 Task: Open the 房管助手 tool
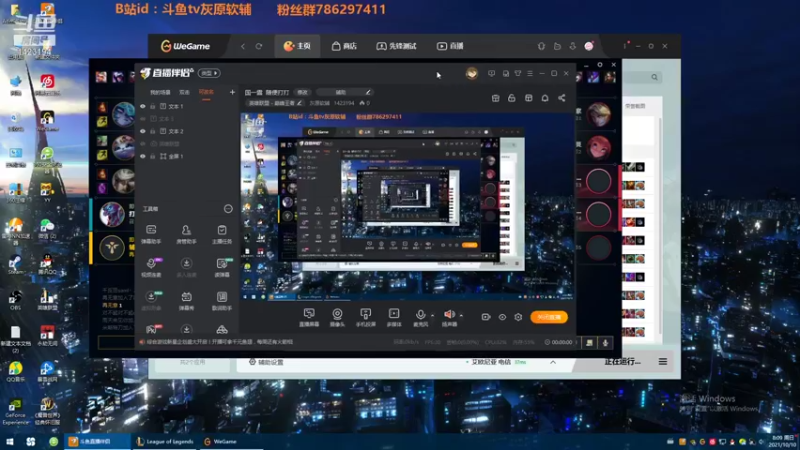[186, 234]
